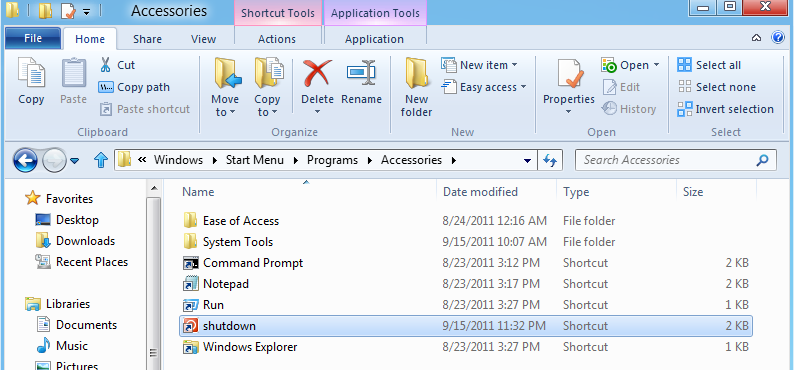Click the Windows Explorer shortcut icon
The height and width of the screenshot is (370, 794).
coord(190,347)
